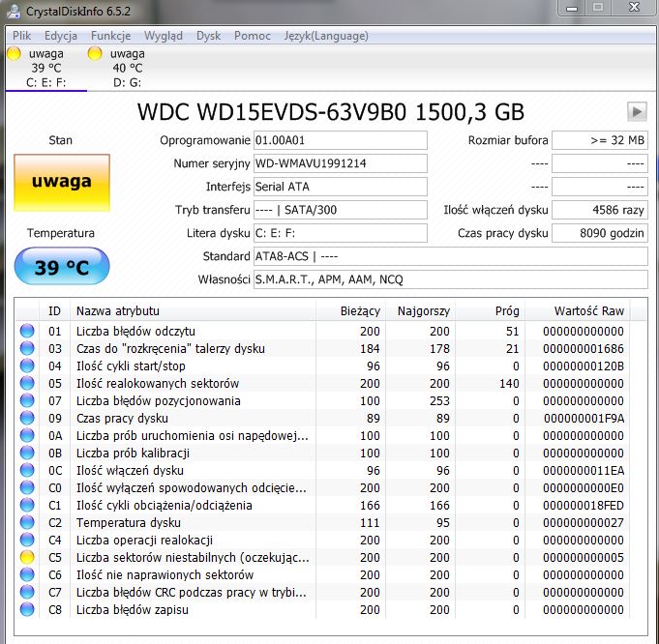659x644 pixels.
Task: Click the serial number field WD-WMAVU1991214
Action: (341, 163)
